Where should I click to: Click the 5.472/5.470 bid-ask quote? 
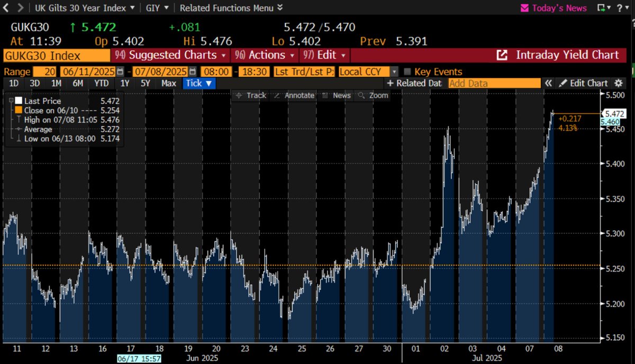[x=319, y=27]
